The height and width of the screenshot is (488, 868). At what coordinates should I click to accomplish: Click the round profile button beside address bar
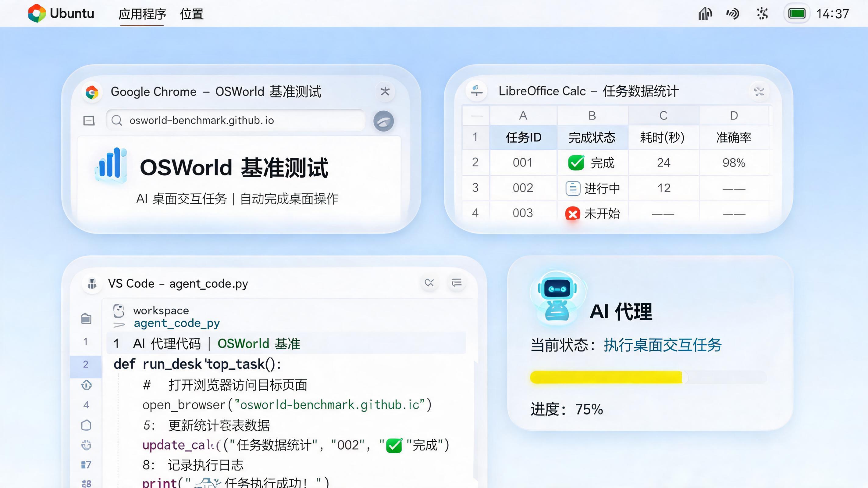click(383, 121)
